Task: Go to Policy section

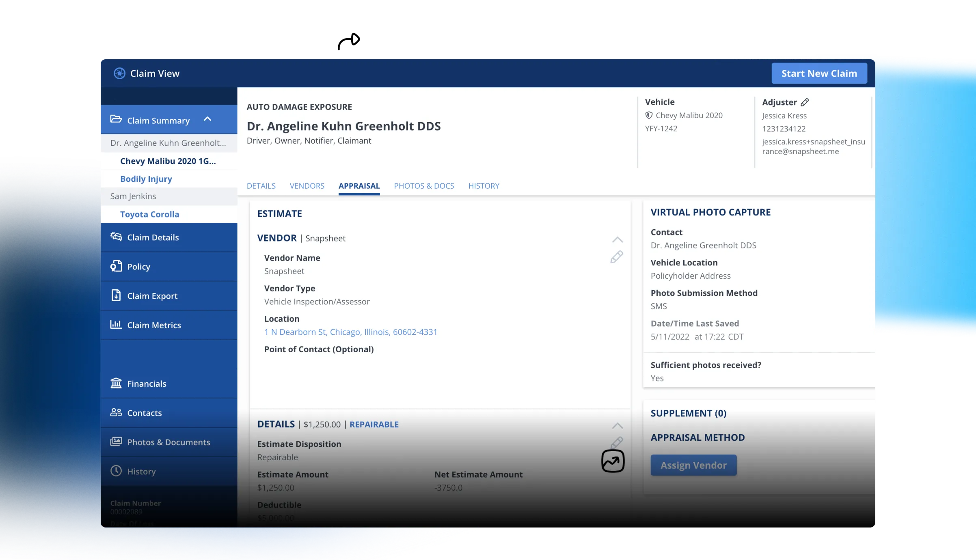Action: pyautogui.click(x=138, y=267)
